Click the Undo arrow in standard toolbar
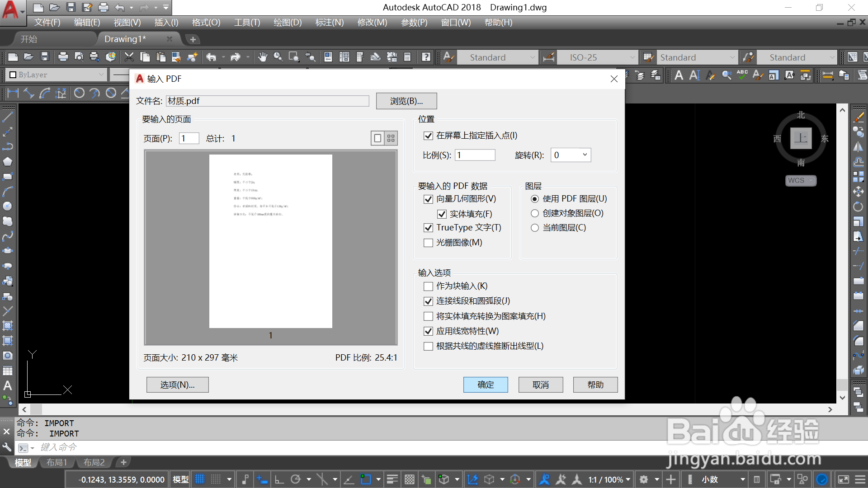This screenshot has height=488, width=868. (211, 57)
